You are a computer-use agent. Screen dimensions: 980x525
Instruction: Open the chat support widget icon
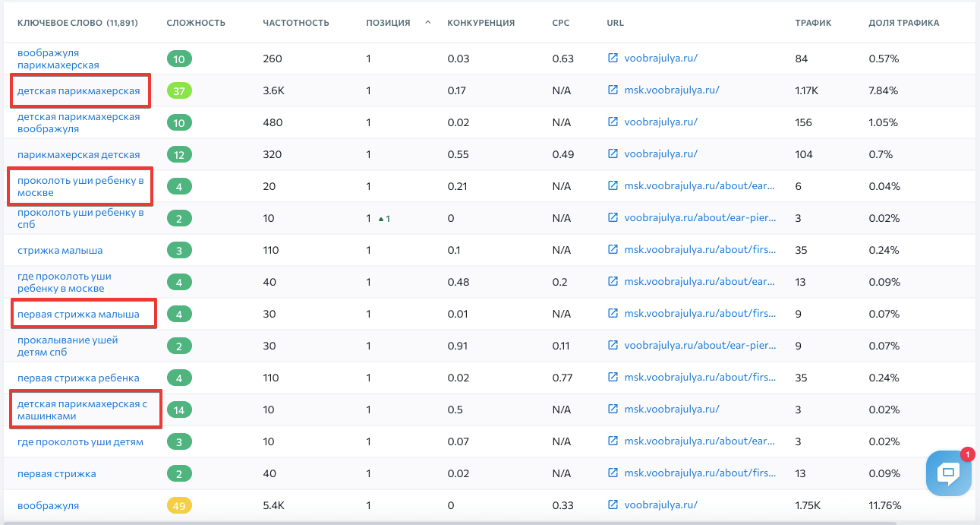click(x=948, y=473)
